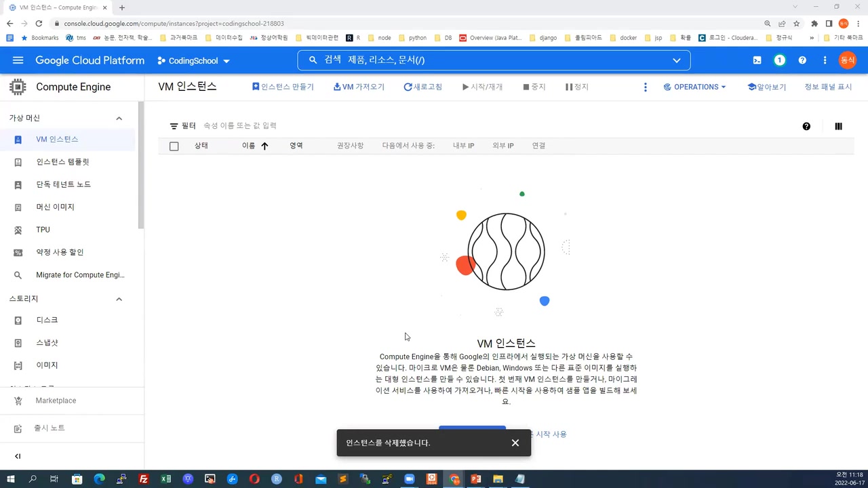Image resolution: width=868 pixels, height=488 pixels.
Task: Open column display options above the instance table
Action: pyautogui.click(x=838, y=126)
